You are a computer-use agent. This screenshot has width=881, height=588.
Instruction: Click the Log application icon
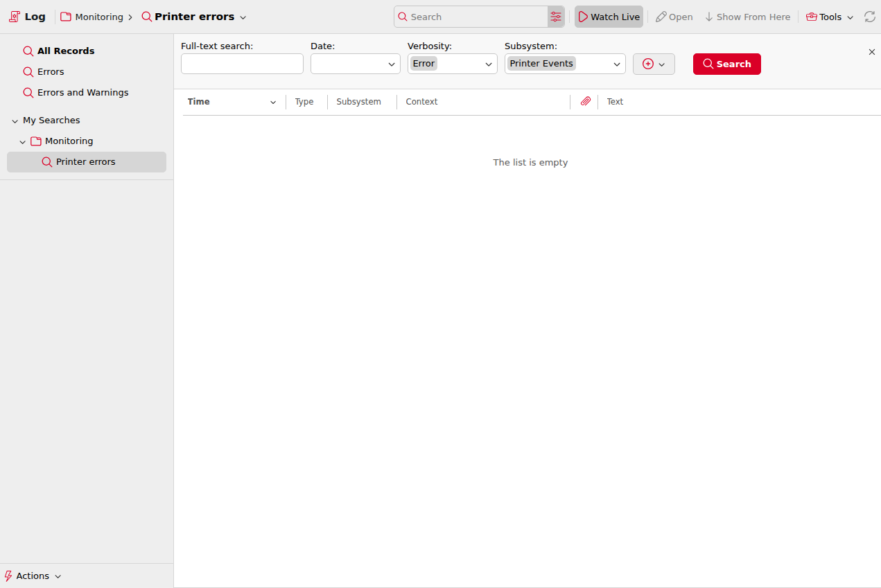pyautogui.click(x=14, y=17)
